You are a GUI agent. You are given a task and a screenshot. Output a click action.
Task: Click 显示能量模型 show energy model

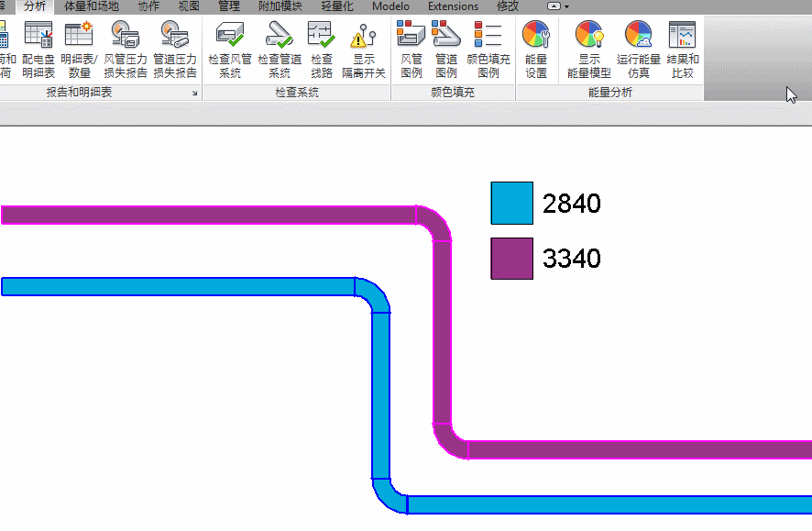tap(589, 50)
